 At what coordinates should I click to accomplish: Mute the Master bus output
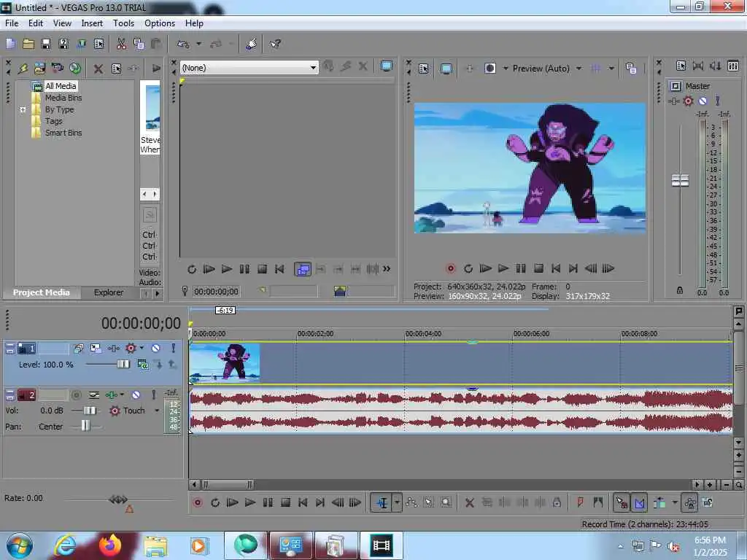click(703, 101)
